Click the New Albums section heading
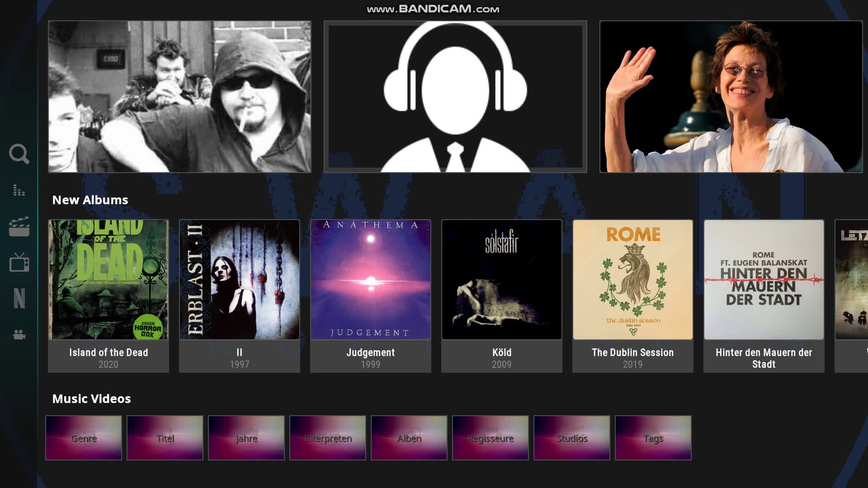 [x=90, y=200]
